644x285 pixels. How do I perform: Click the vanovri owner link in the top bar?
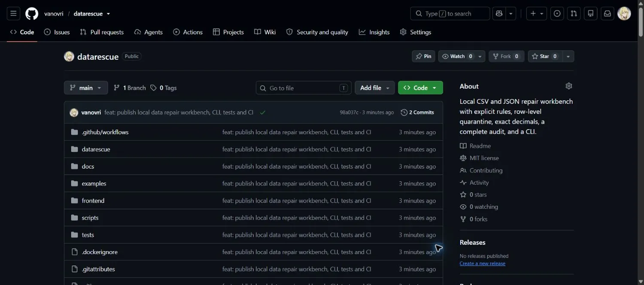[x=54, y=14]
